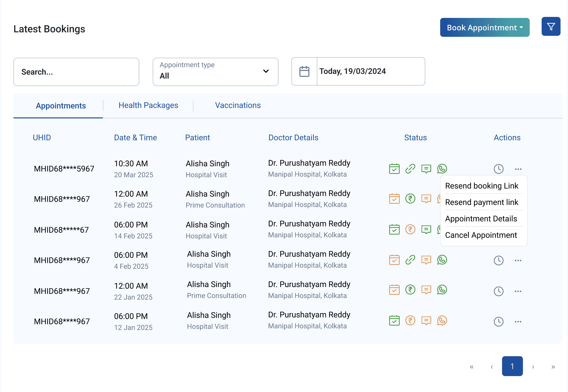Click rupee payment icon for 26 Feb 2025
This screenshot has width=568, height=392.
(410, 199)
